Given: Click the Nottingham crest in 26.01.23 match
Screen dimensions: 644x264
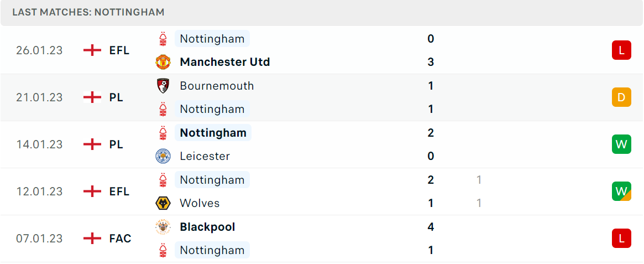Looking at the screenshot, I should tap(163, 39).
